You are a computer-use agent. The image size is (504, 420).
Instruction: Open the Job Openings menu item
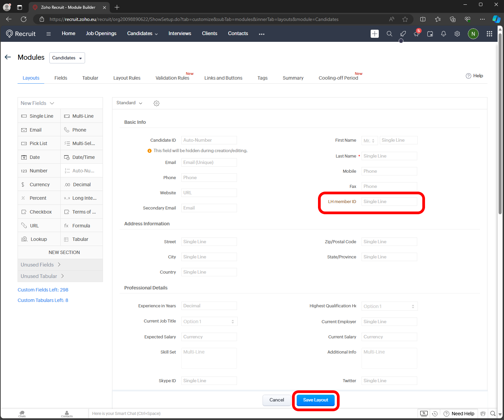[x=101, y=33]
